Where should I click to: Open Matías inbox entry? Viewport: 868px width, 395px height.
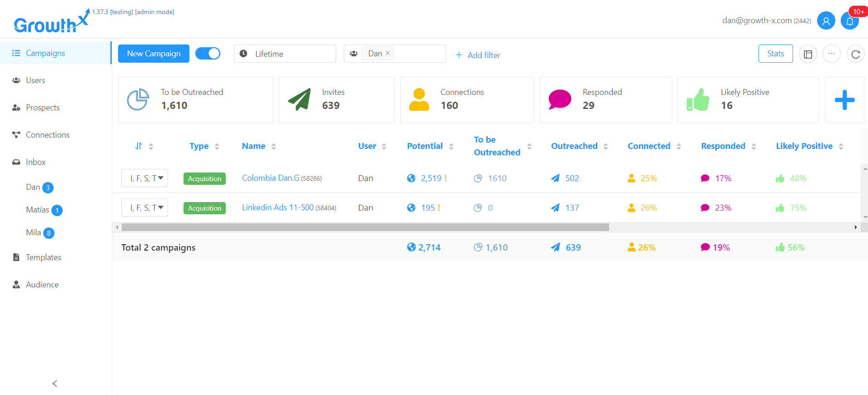[44, 210]
